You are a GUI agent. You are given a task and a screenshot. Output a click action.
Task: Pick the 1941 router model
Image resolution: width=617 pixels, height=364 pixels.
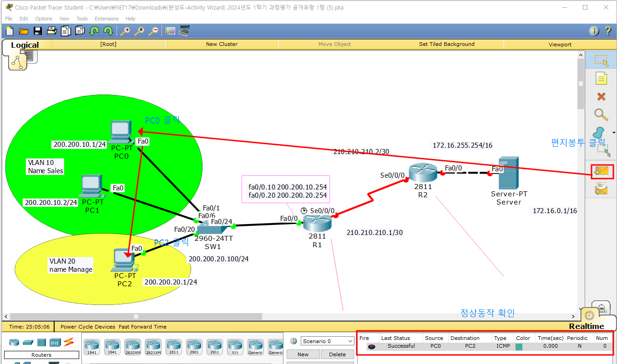coord(112,348)
